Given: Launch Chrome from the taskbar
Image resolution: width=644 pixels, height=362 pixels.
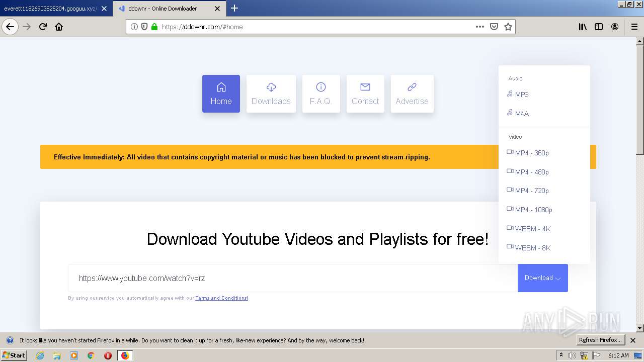Looking at the screenshot, I should (x=91, y=355).
